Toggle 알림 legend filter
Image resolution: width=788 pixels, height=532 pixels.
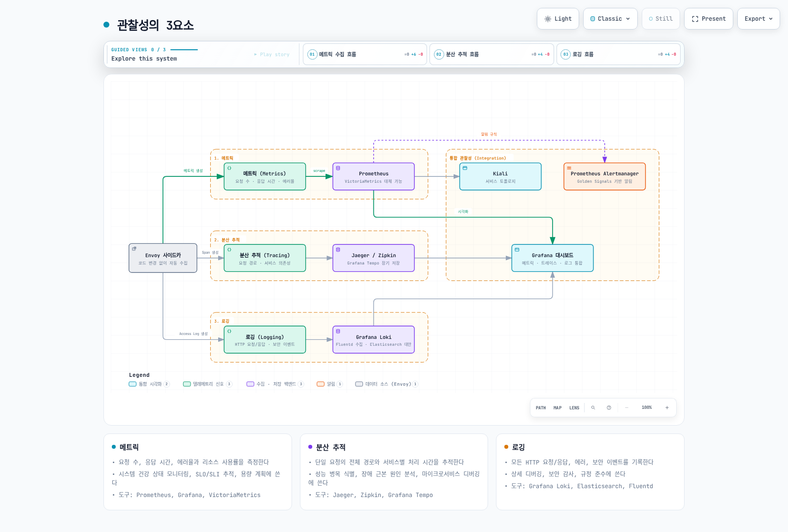point(329,384)
